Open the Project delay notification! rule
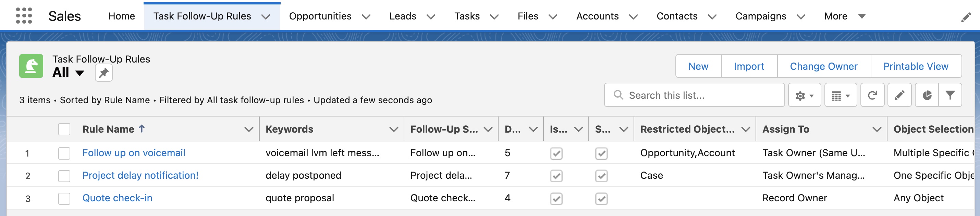This screenshot has height=216, width=980. tap(140, 175)
